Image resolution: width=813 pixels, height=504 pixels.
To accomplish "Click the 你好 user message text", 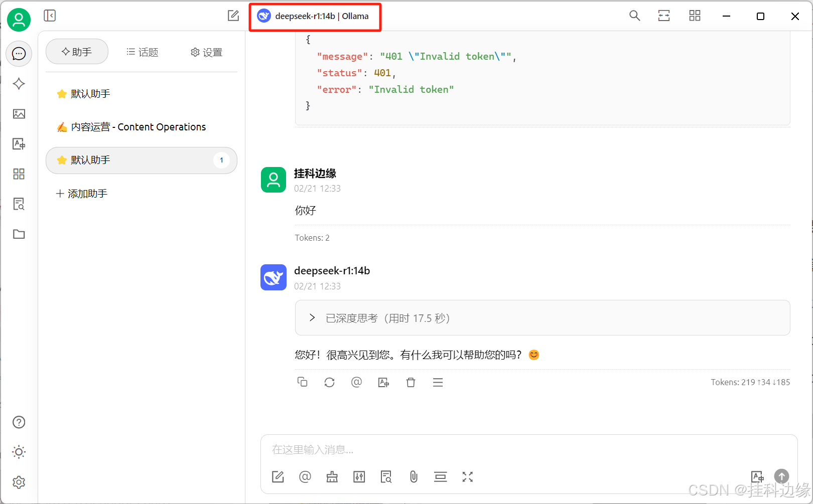I will [x=305, y=211].
